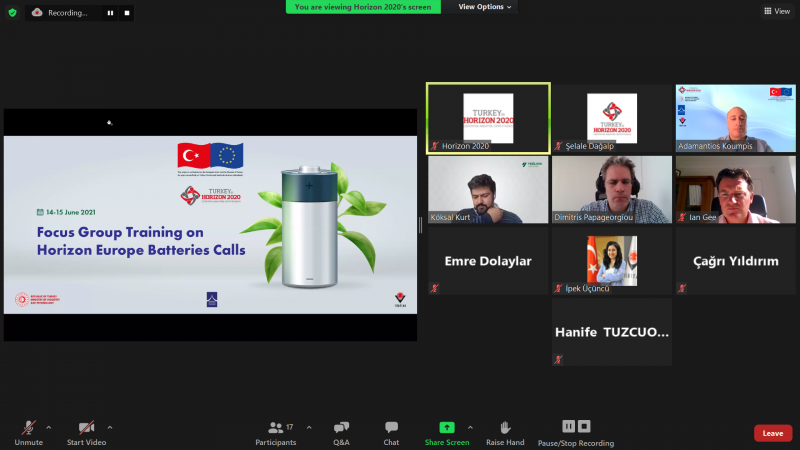800x450 pixels.
Task: Click the cloud recording indicator icon
Action: click(37, 12)
